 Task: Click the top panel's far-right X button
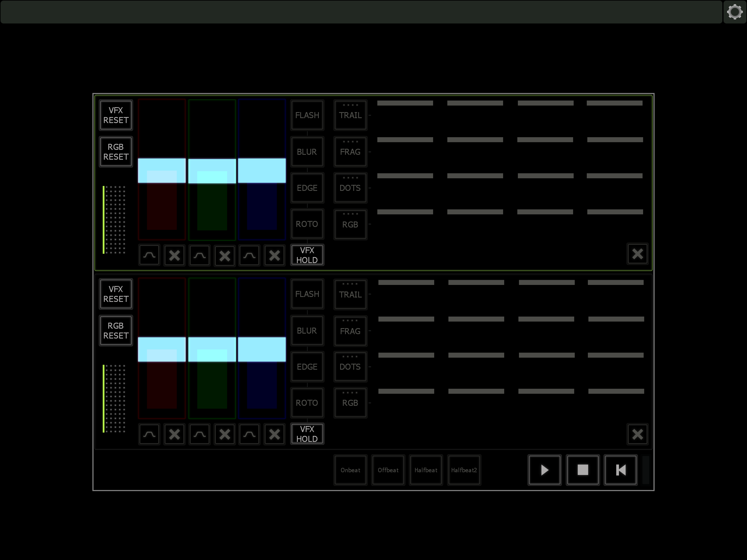(637, 254)
